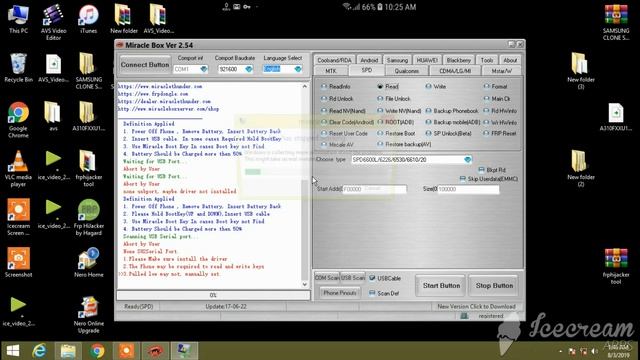Image resolution: width=640 pixels, height=360 pixels.
Task: Launch iTunes from the desktop
Action: [x=89, y=19]
